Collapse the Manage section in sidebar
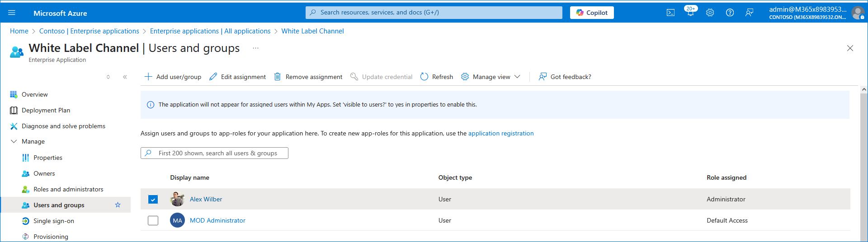The image size is (868, 242). coord(14,141)
